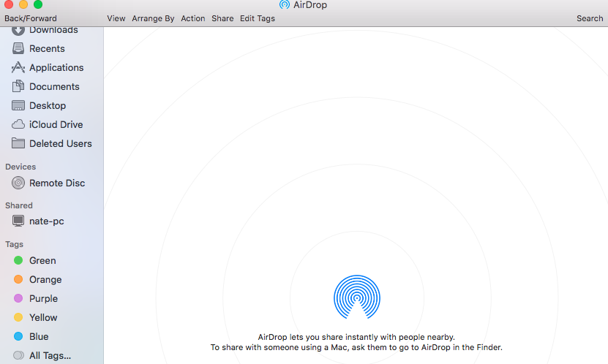Click the Search toolbar item
Image resolution: width=608 pixels, height=364 pixels.
pyautogui.click(x=590, y=18)
